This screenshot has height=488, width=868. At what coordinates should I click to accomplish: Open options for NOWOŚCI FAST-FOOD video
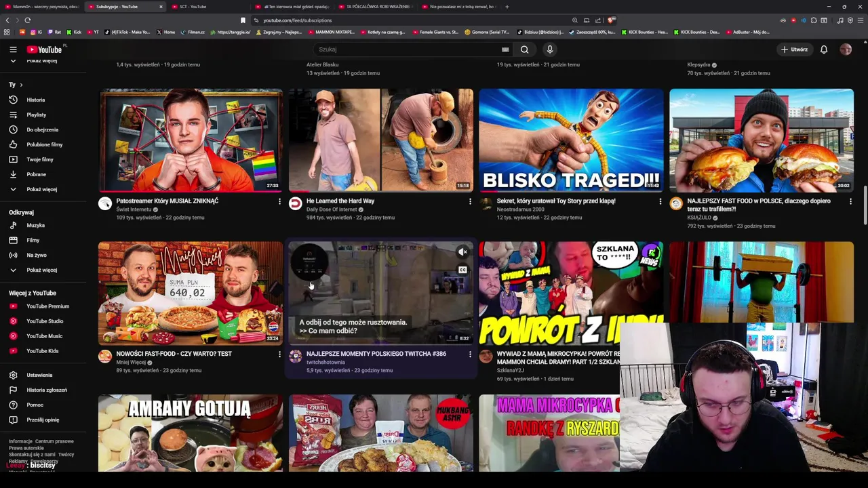(279, 354)
